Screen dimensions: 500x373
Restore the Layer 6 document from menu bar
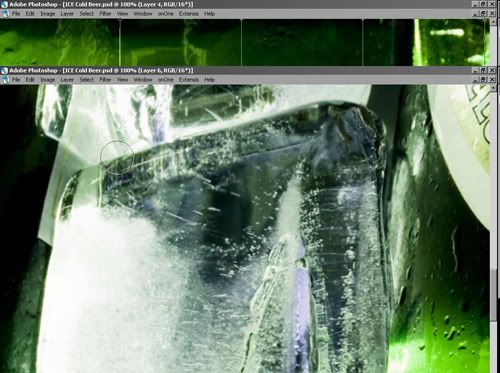point(484,79)
